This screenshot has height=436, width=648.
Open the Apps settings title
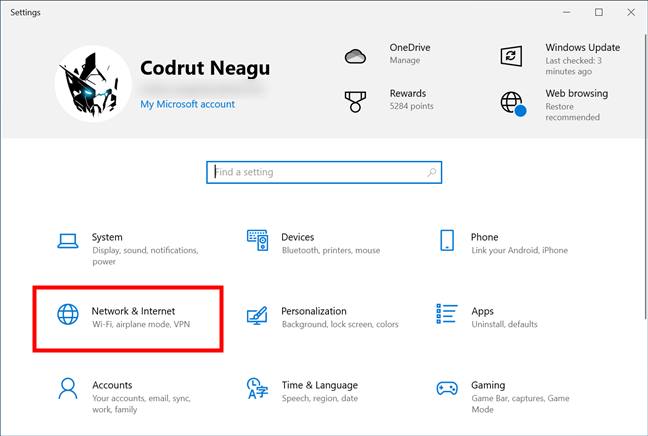coord(482,311)
